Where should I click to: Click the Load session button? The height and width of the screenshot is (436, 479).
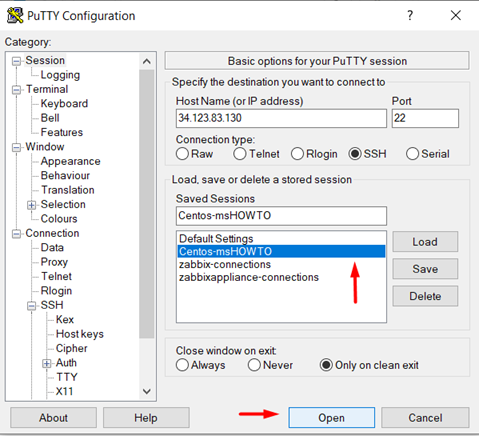425,242
